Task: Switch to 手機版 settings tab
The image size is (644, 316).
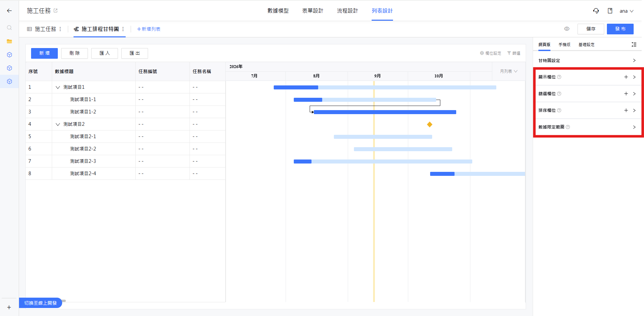Action: 564,44
